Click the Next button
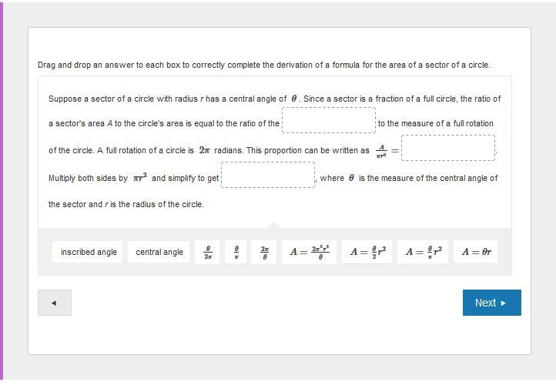 492,303
